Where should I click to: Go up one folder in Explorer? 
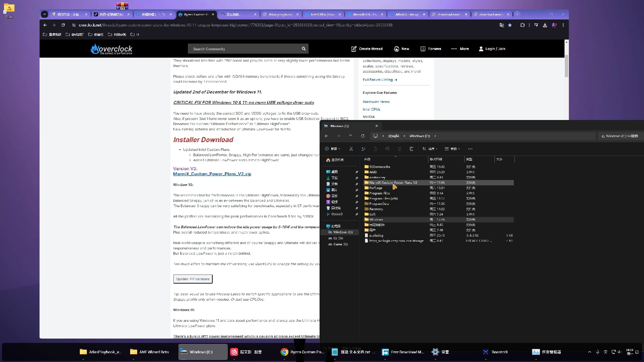(351, 136)
